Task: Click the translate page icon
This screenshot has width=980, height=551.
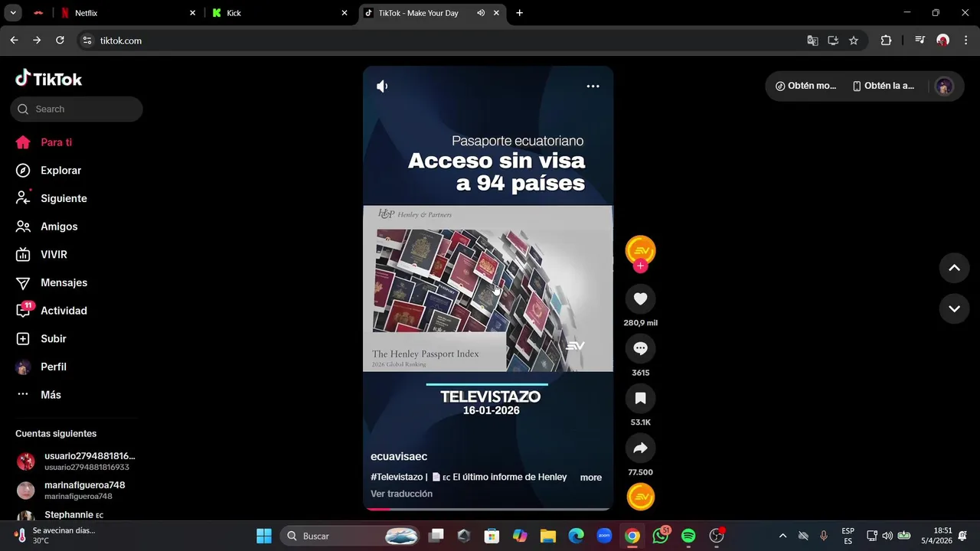Action: (x=812, y=41)
